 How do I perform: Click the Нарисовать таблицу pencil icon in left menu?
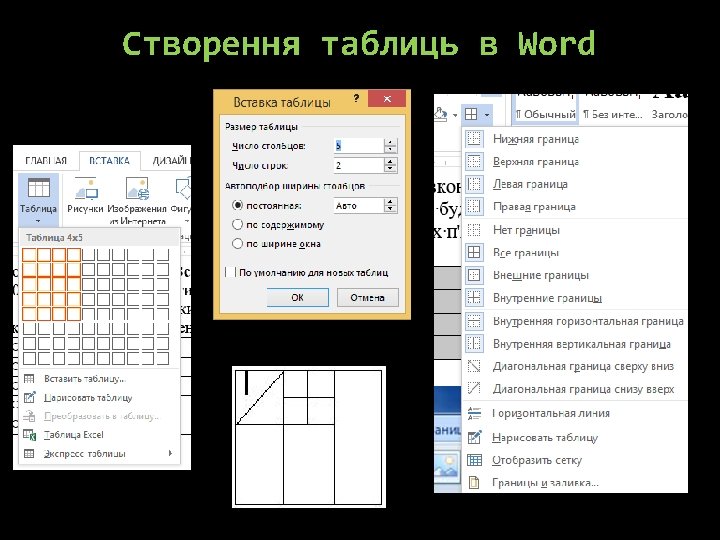coord(29,398)
